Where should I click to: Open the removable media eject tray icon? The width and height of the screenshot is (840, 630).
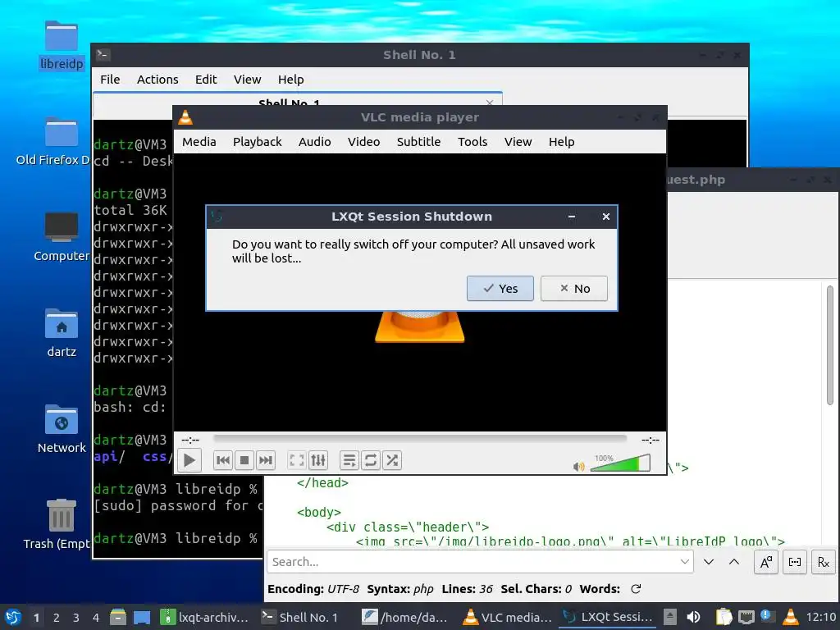pyautogui.click(x=669, y=617)
